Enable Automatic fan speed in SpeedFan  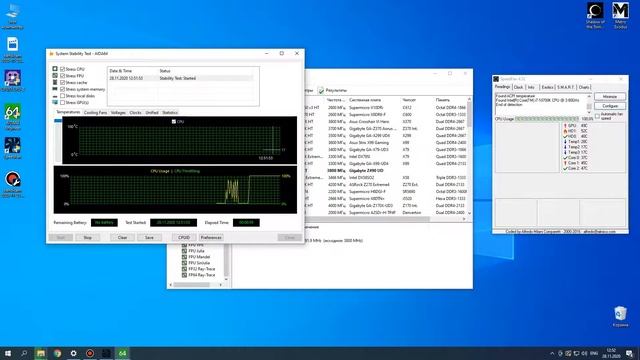[x=598, y=116]
